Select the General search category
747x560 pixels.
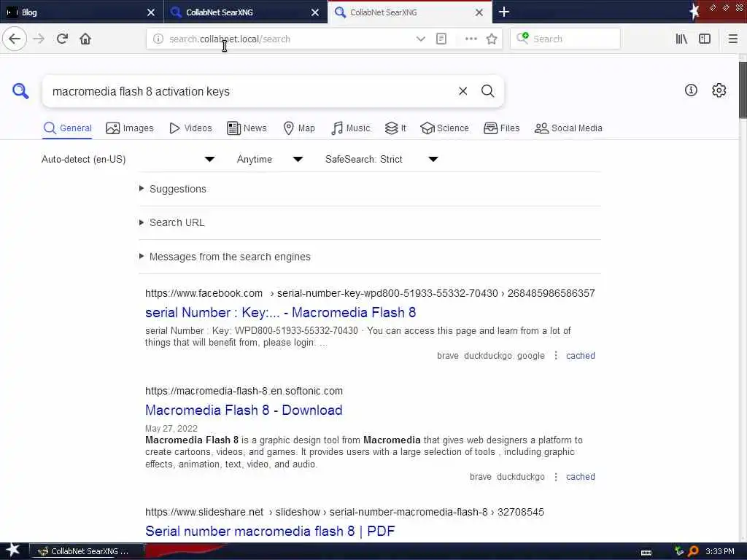click(x=67, y=128)
